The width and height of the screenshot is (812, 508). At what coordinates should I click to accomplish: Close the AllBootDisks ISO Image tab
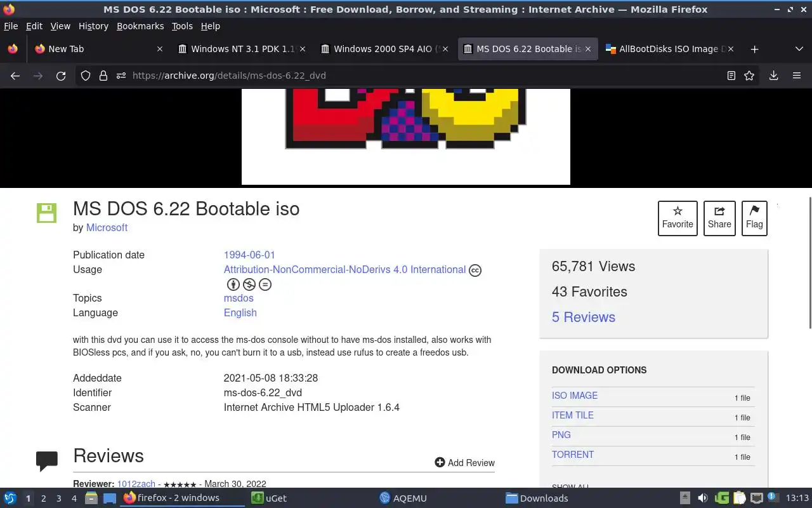tap(731, 49)
